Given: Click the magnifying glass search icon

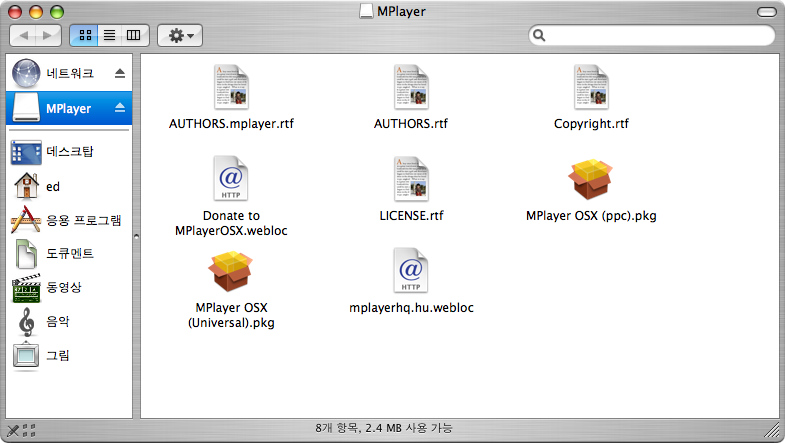Looking at the screenshot, I should point(539,35).
